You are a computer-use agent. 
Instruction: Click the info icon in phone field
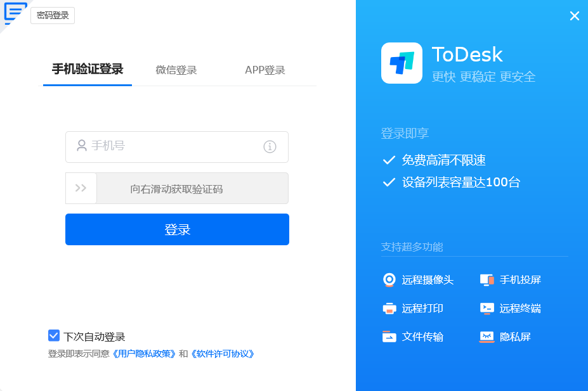point(270,146)
